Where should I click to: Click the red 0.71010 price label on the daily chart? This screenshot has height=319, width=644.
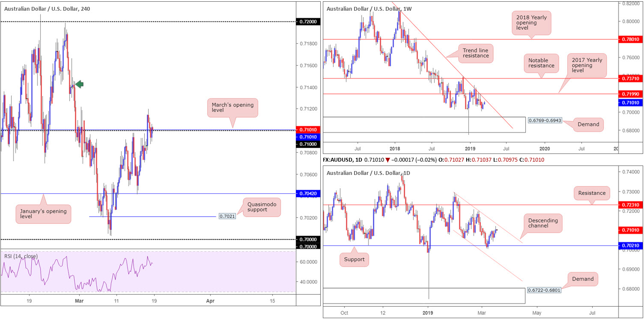tap(630, 230)
